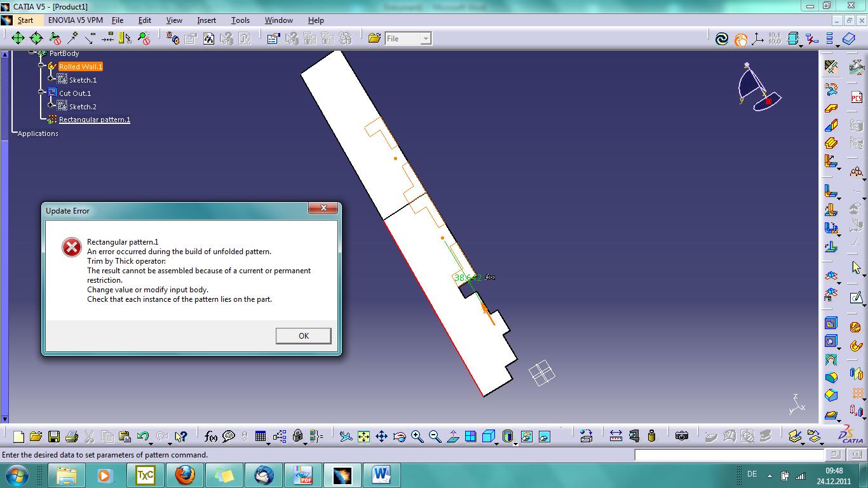Close the Update Error dialog
Image resolution: width=868 pixels, height=488 pixels.
coord(324,208)
